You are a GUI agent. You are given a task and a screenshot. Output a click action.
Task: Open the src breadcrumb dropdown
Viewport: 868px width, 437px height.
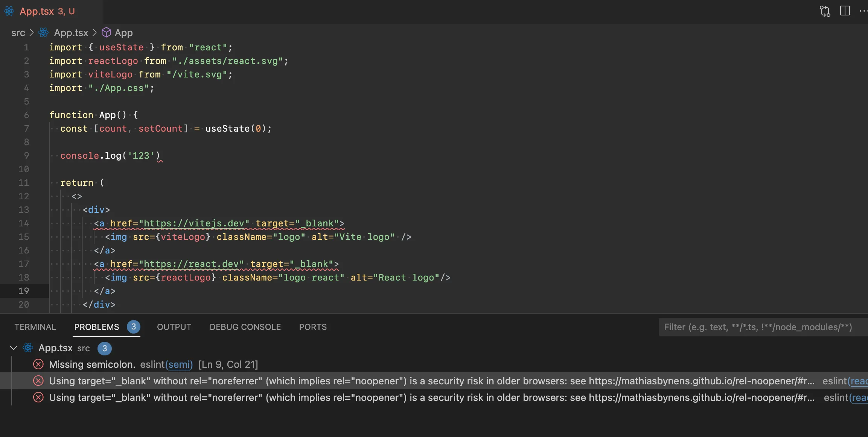click(x=18, y=33)
